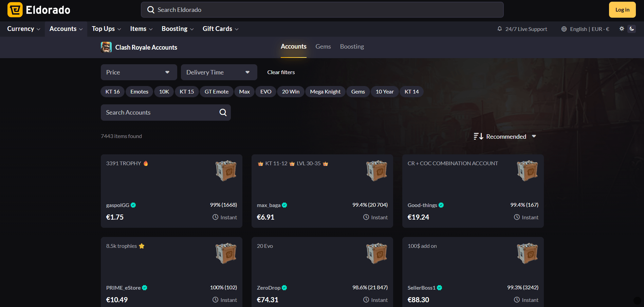Click the chest image on CR + COC listing
Viewport: 644px width, 307px height.
click(527, 171)
